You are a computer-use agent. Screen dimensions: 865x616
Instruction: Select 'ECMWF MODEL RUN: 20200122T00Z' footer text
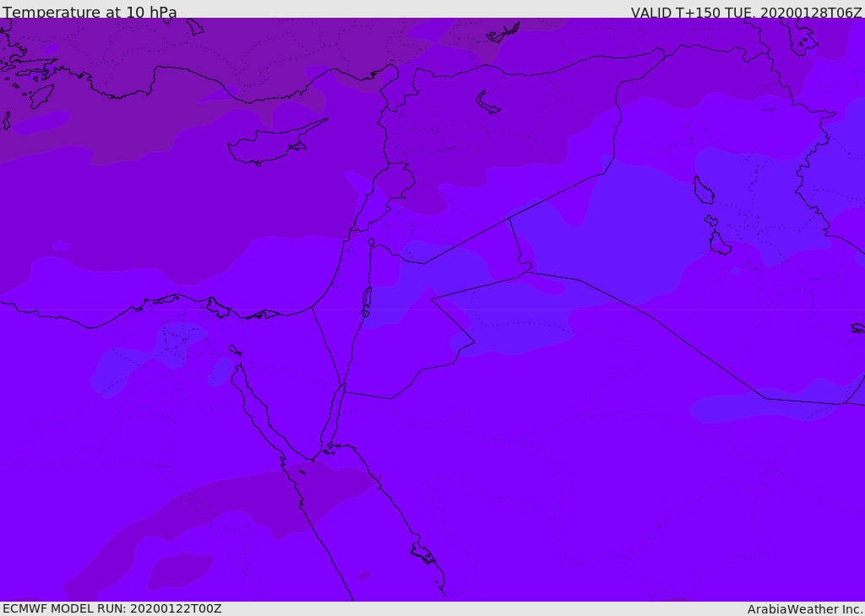click(x=112, y=609)
